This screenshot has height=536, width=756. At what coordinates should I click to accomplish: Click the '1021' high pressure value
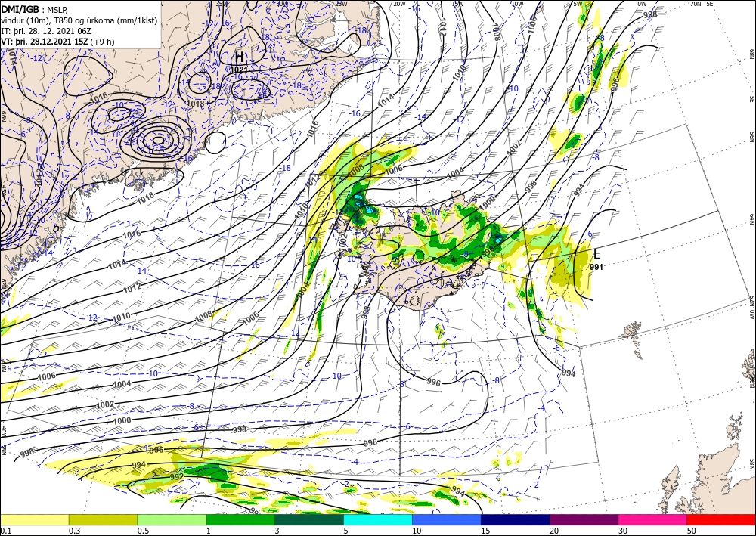tap(240, 70)
